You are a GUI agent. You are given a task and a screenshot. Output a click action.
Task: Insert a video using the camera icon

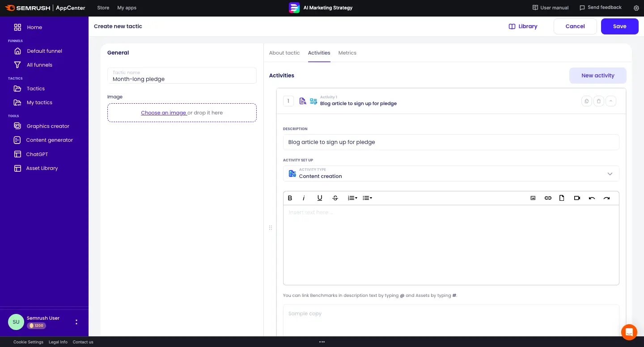pyautogui.click(x=577, y=198)
